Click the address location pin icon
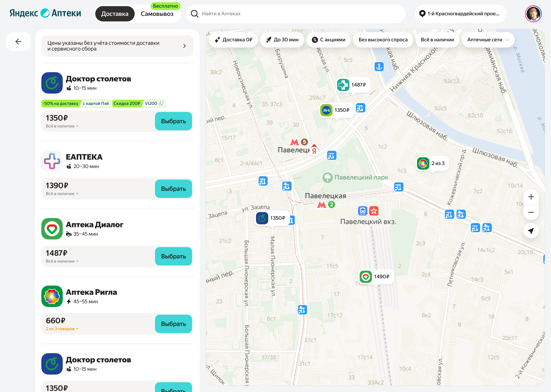551x392 pixels. 422,14
